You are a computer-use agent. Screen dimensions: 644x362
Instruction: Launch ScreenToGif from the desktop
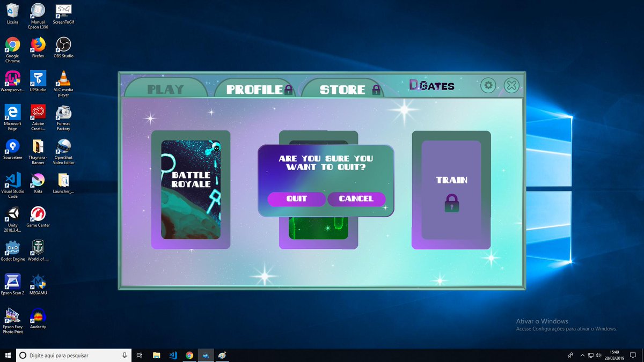click(63, 14)
